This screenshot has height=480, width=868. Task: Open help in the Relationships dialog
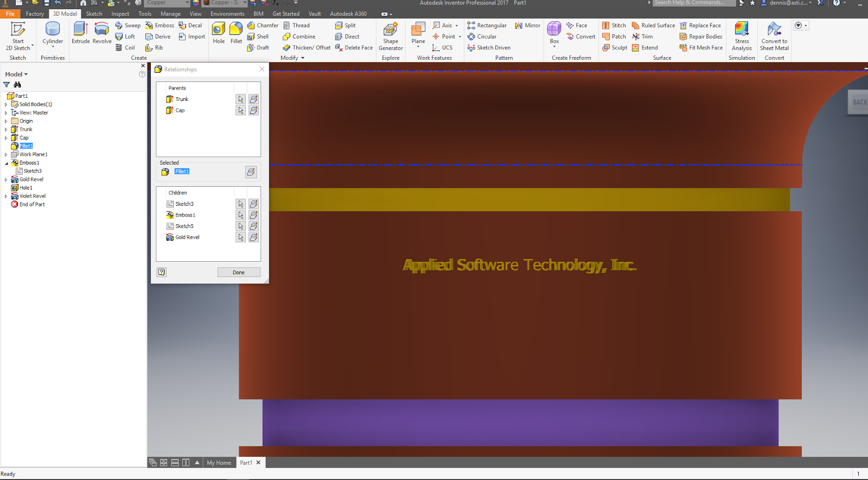pos(162,273)
